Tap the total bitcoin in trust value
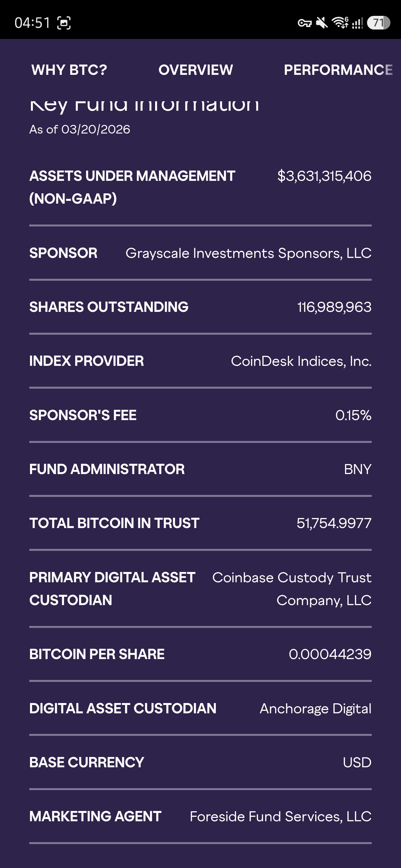Viewport: 401px width, 868px height. pyautogui.click(x=334, y=523)
